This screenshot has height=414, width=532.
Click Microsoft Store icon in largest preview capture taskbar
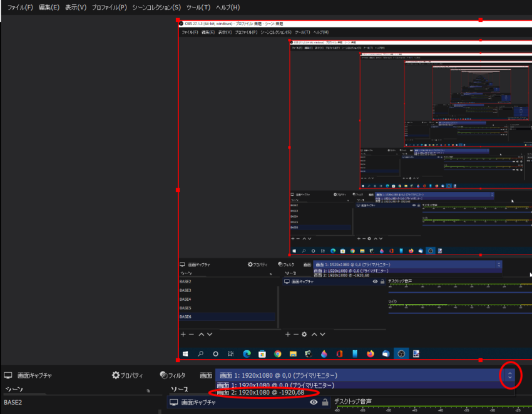[x=262, y=354]
